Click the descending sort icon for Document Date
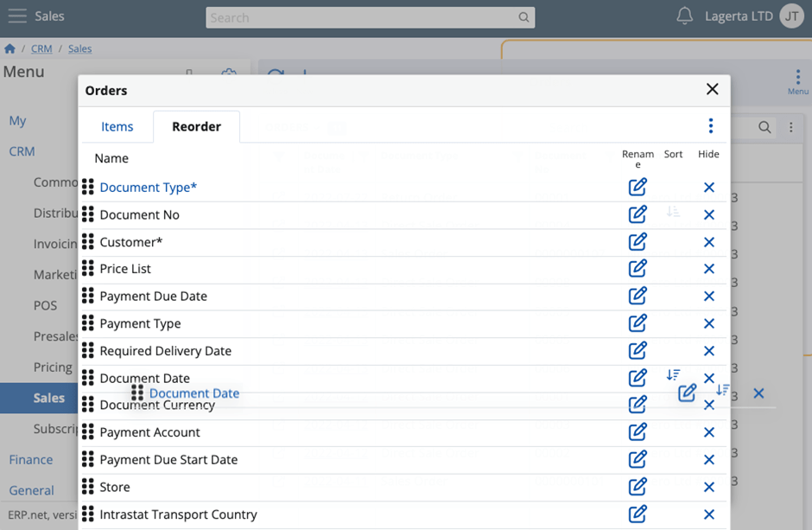The height and width of the screenshot is (530, 812). [673, 374]
